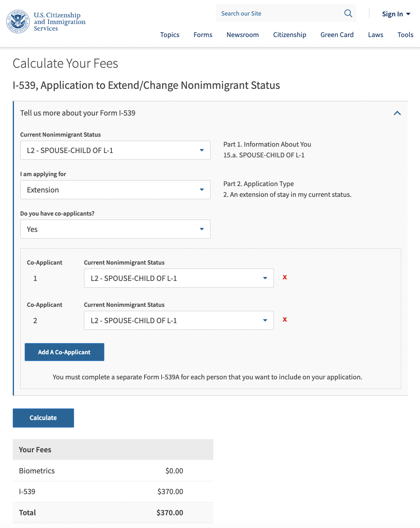Open the Green Card menu
420x528 pixels.
337,35
